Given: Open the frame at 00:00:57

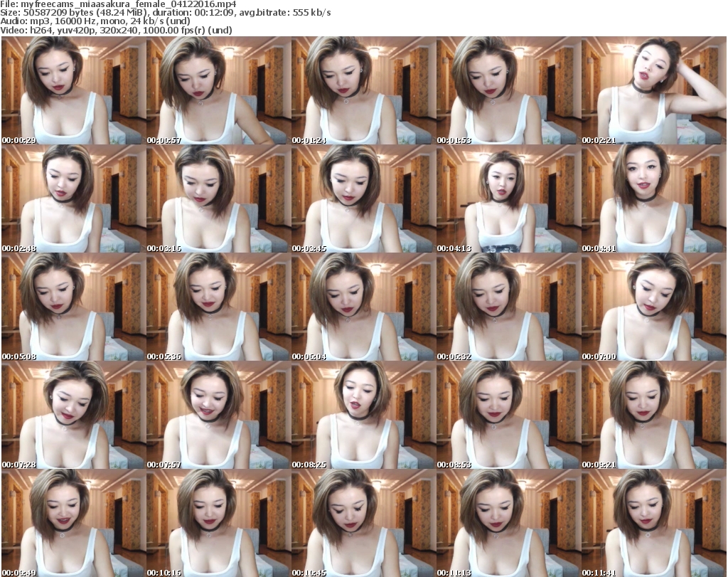Looking at the screenshot, I should tap(218, 91).
